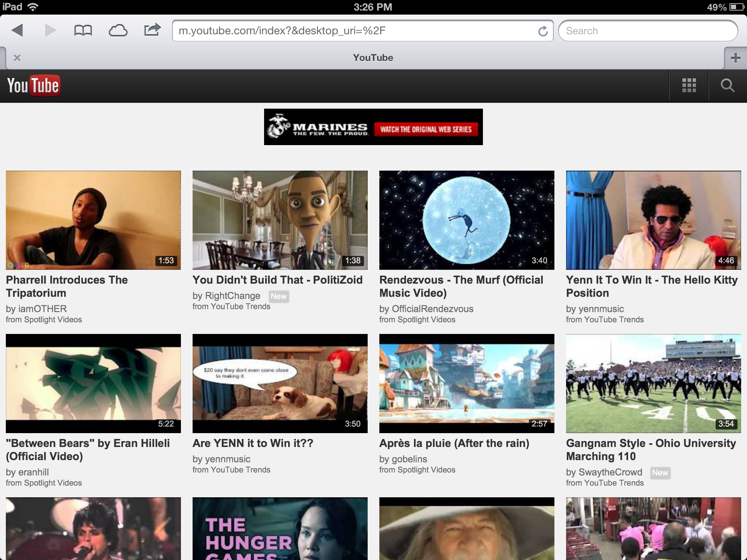This screenshot has width=747, height=560.
Task: Open 'You Didn't Build That - PolitiZoid' title
Action: [x=278, y=280]
